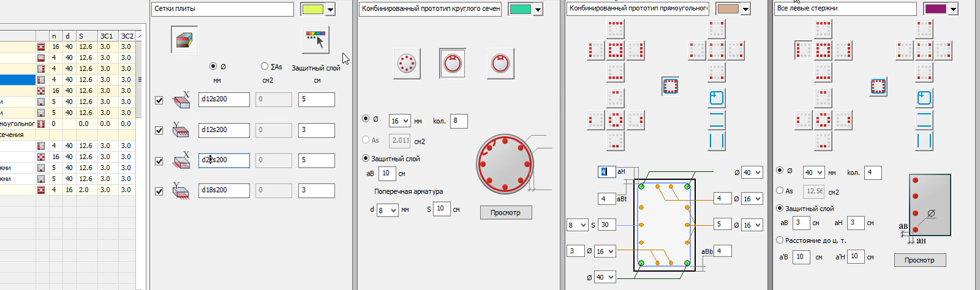Click two horizontal lines icon in Все левые стержни panel

(924, 120)
